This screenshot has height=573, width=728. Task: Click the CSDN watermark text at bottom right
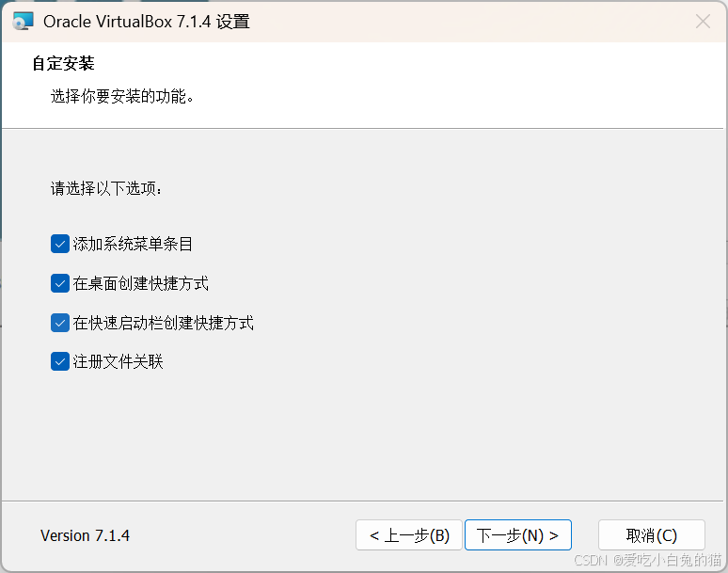648,560
